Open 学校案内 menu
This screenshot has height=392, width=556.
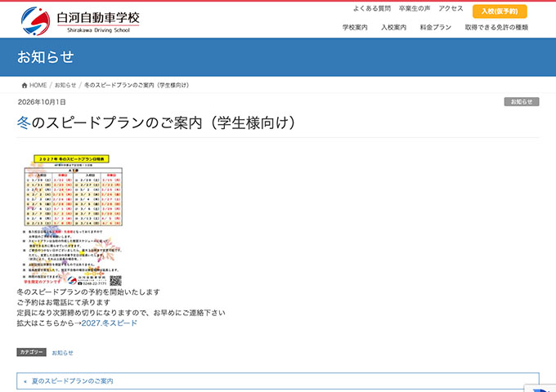pos(355,27)
